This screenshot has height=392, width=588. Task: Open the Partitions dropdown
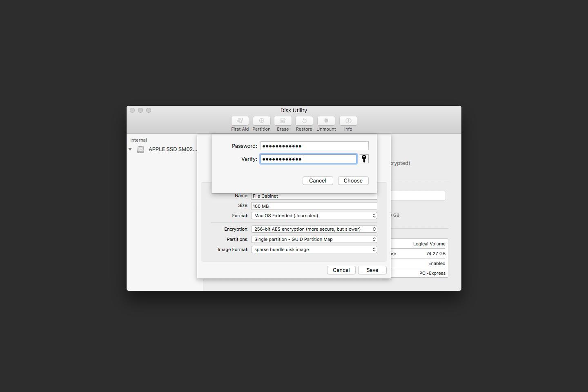314,239
